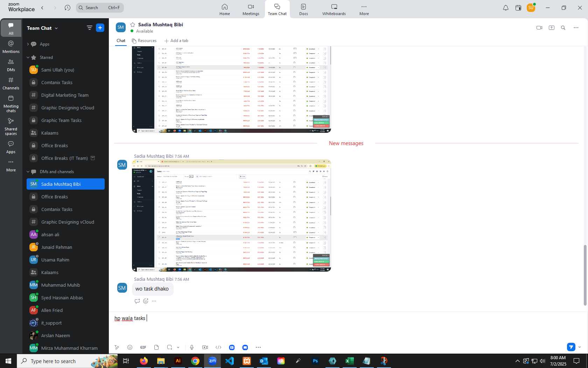This screenshot has width=588, height=368.
Task: Open the Team Chat dropdown
Action: pos(42,28)
